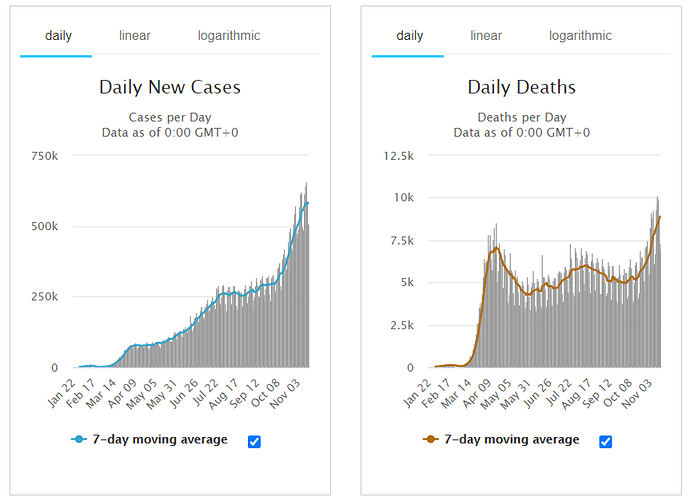
Task: Uncheck the deaths 7-day moving average checkbox
Action: point(605,441)
